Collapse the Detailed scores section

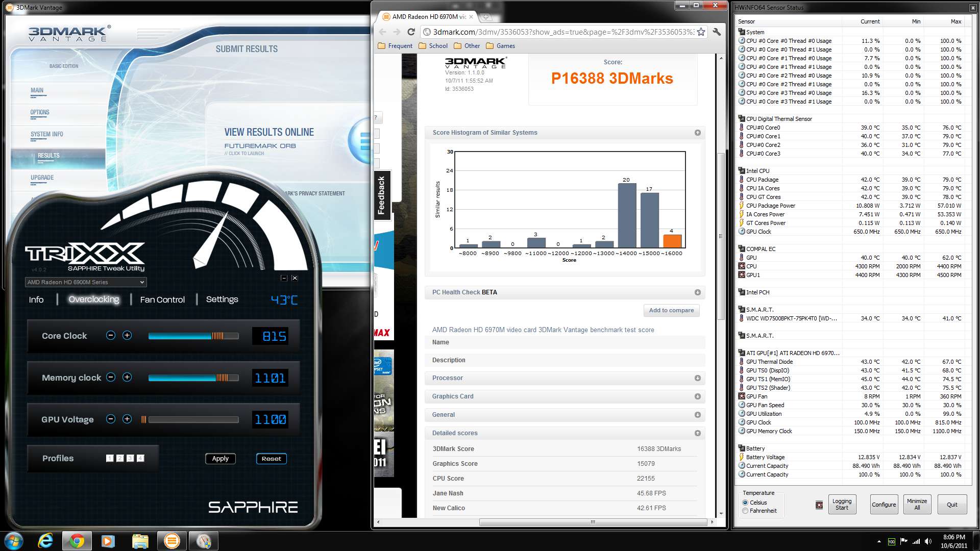coord(698,433)
